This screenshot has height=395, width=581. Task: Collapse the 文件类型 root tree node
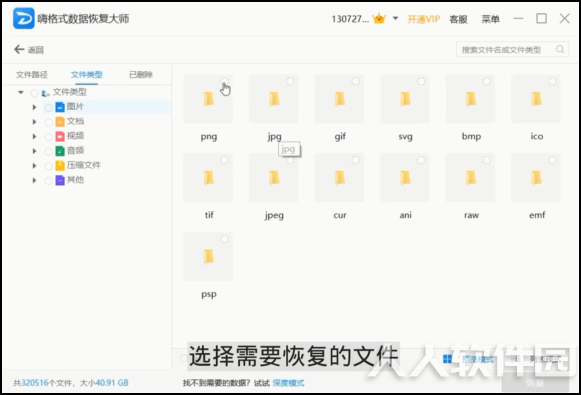click(x=21, y=92)
